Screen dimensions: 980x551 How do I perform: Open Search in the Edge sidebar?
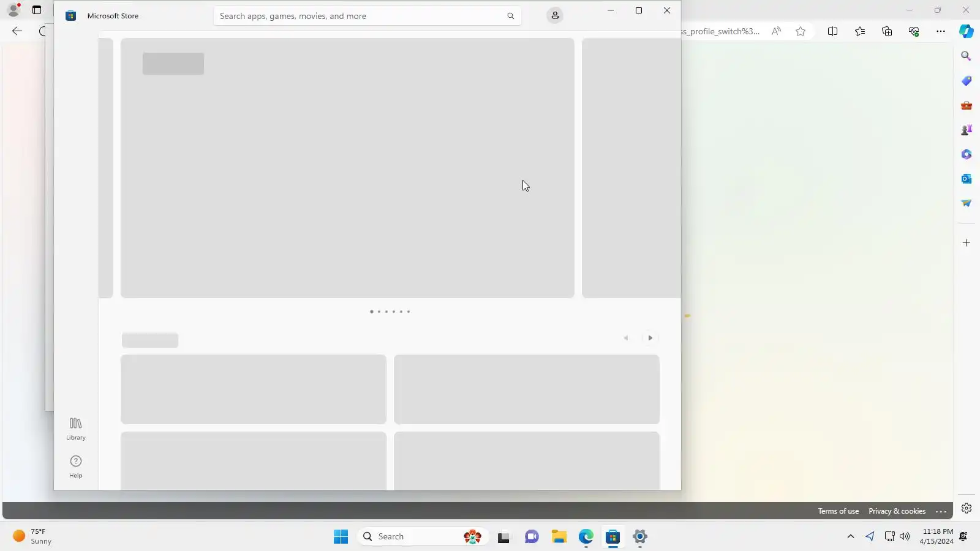click(967, 56)
